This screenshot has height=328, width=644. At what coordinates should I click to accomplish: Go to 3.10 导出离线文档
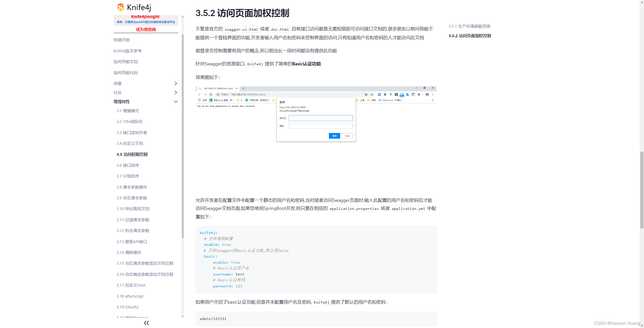[x=133, y=209]
